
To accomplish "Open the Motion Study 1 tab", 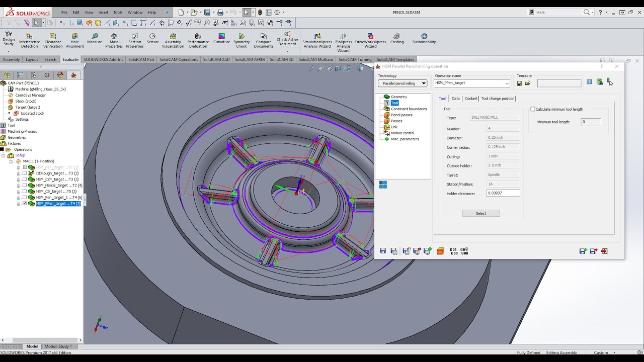I will tap(58, 346).
